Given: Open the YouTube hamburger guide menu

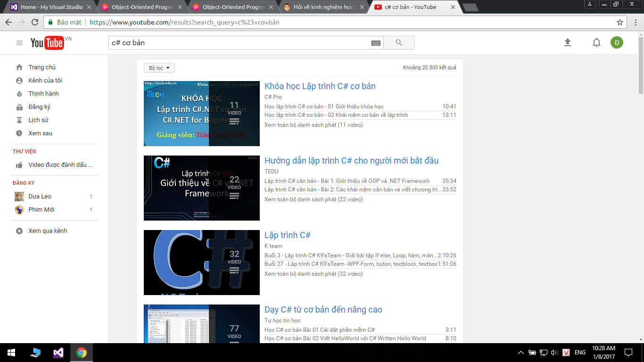Looking at the screenshot, I should point(19,43).
